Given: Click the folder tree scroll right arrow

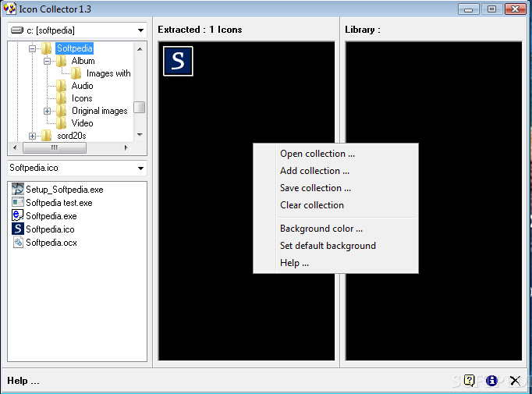Looking at the screenshot, I should (126, 147).
